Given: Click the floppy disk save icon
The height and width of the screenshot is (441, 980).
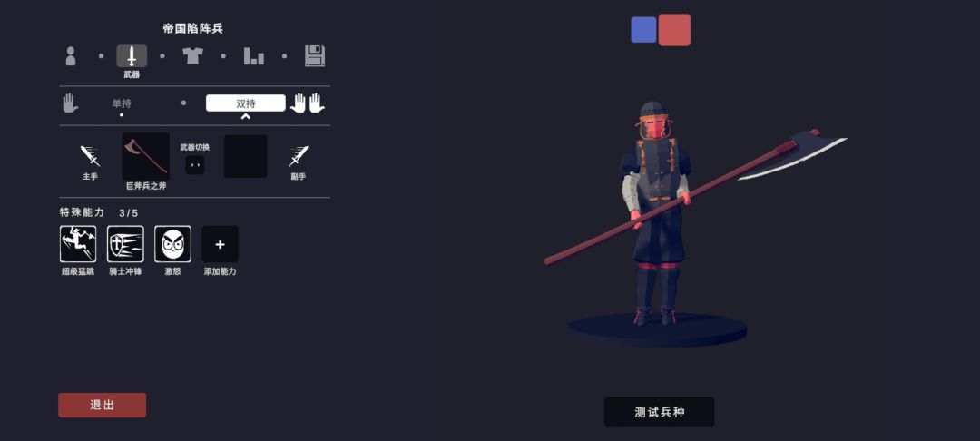Looking at the screenshot, I should click(315, 56).
